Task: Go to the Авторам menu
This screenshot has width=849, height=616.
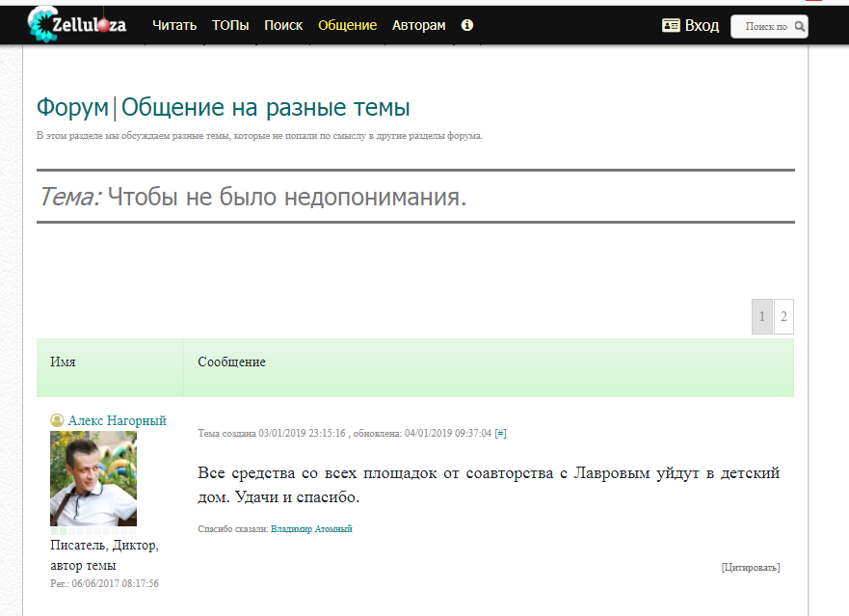Action: coord(419,25)
